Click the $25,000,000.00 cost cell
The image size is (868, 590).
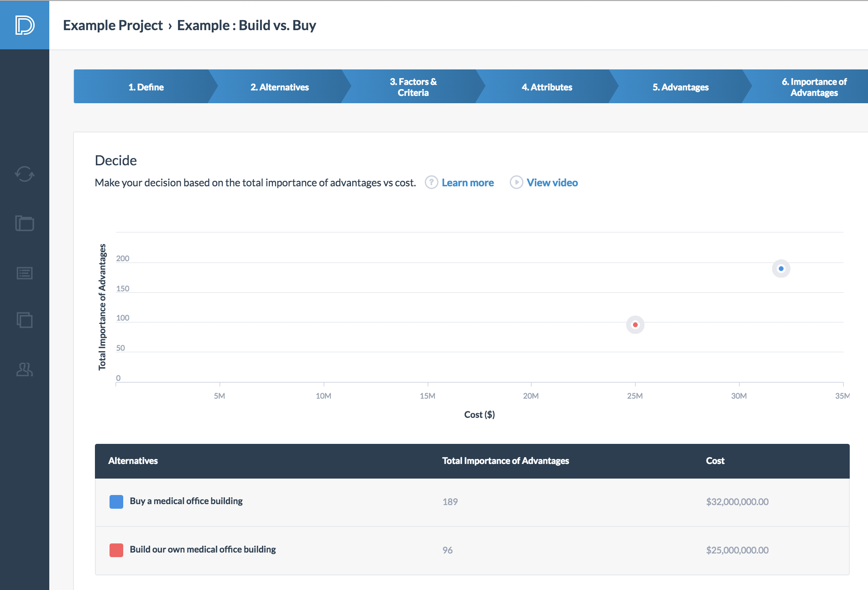tap(737, 550)
